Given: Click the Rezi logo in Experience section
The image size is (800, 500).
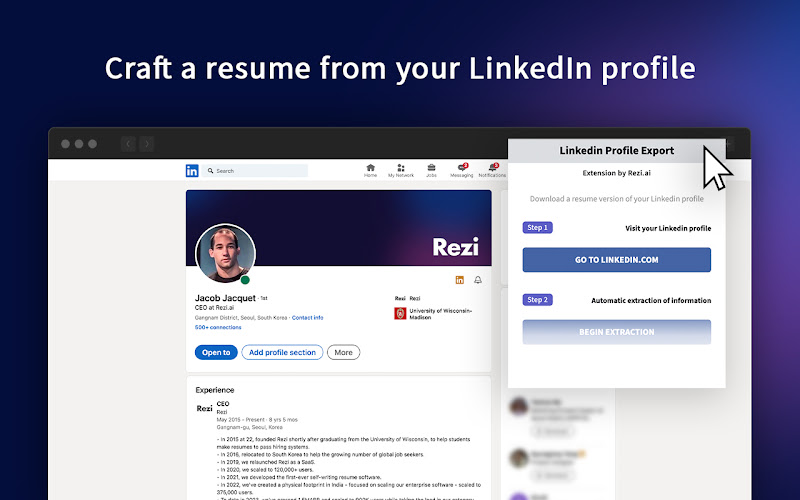Looking at the screenshot, I should (204, 408).
